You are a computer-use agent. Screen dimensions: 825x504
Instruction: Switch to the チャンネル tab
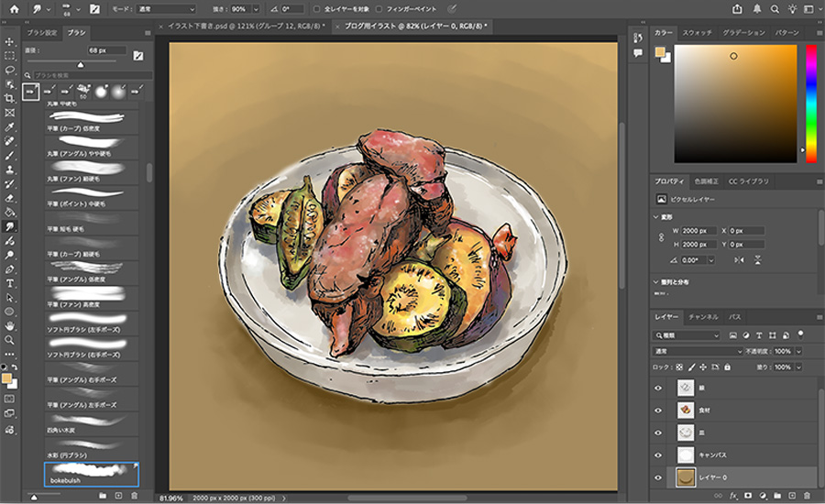point(703,316)
